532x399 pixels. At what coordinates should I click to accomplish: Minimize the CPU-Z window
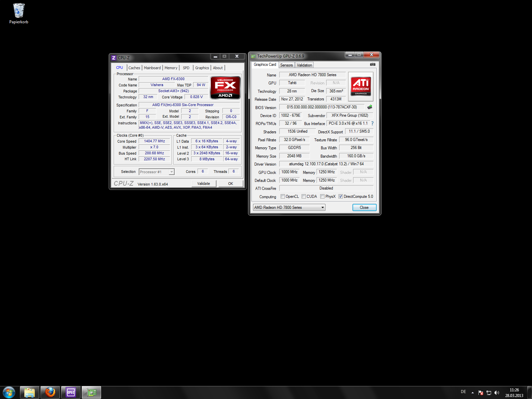pyautogui.click(x=215, y=57)
